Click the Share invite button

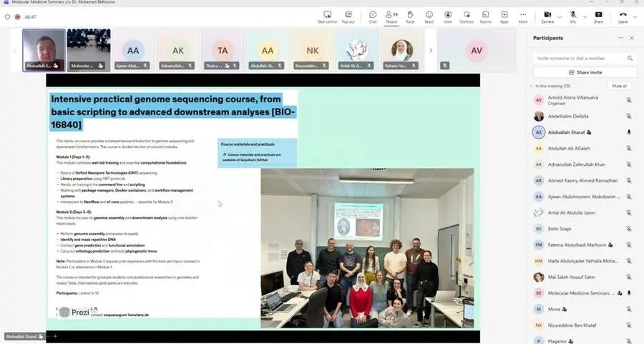[584, 72]
